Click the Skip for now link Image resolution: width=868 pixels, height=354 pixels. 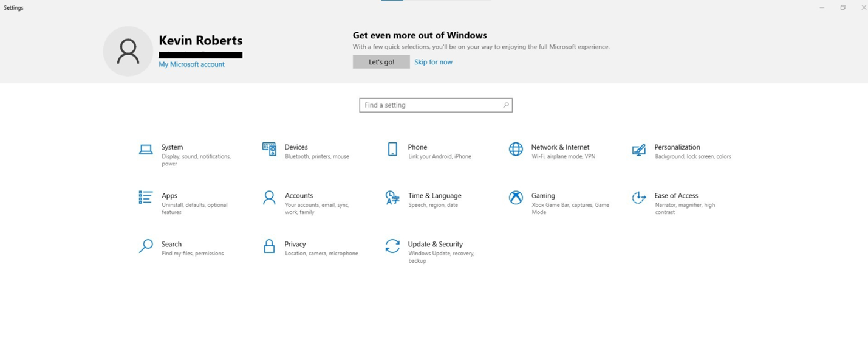coord(433,62)
